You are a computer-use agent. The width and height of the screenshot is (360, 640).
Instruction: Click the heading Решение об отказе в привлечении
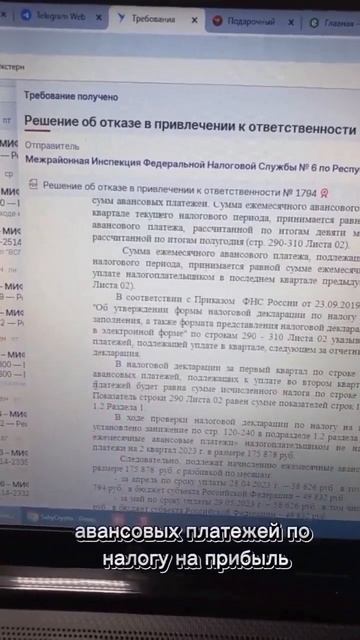[x=190, y=124]
